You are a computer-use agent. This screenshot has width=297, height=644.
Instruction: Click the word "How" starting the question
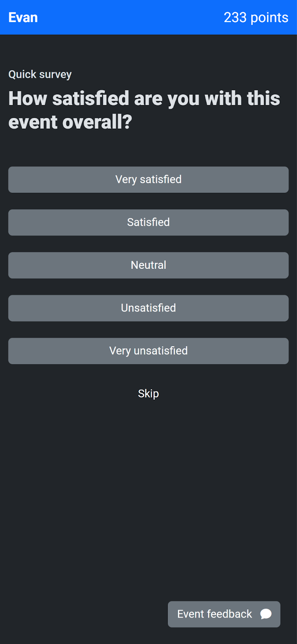28,99
